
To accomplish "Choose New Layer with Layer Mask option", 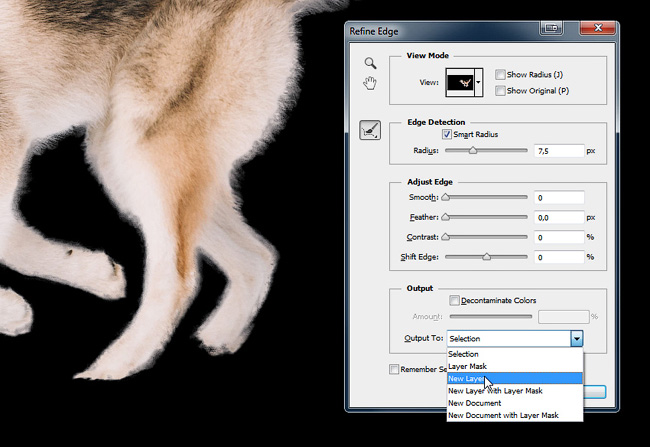I will [x=515, y=391].
